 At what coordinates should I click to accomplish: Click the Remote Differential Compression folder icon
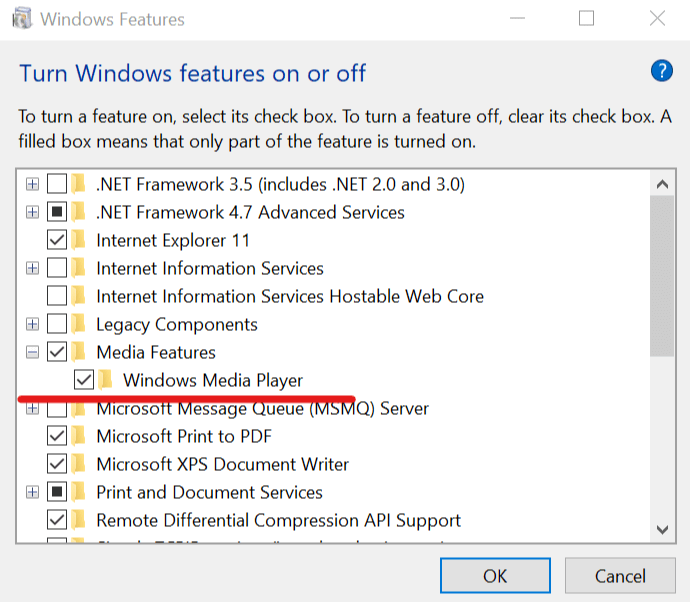pos(78,520)
